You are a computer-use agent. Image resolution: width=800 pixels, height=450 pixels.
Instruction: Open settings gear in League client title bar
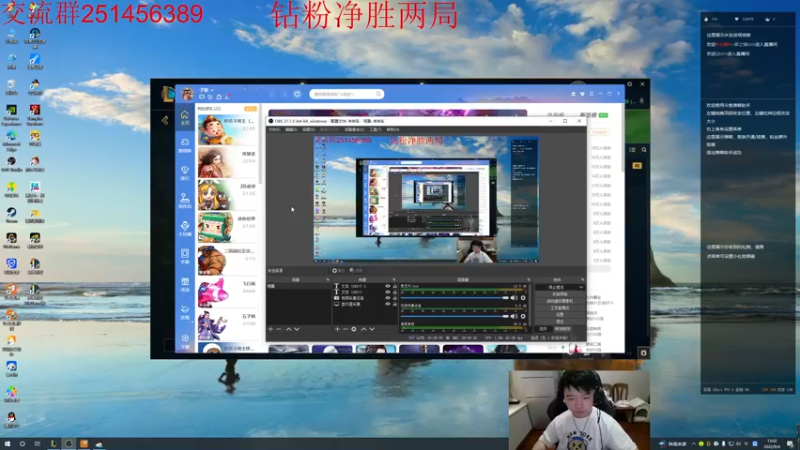pyautogui.click(x=630, y=84)
